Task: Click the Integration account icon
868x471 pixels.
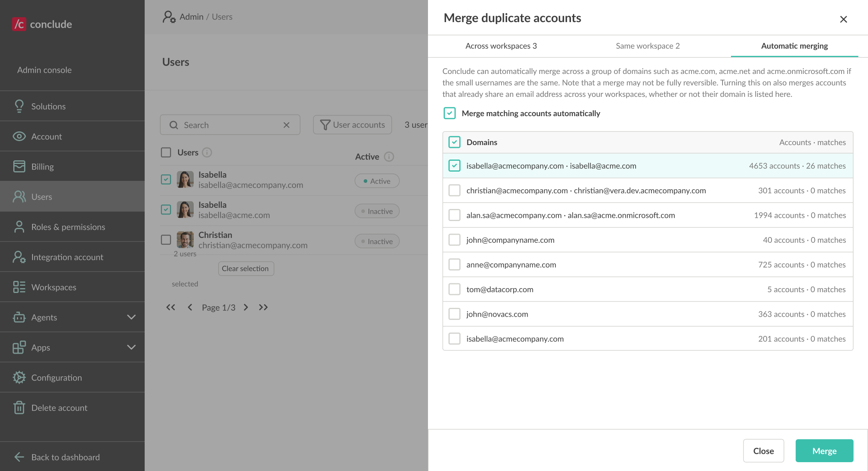Action: point(19,257)
